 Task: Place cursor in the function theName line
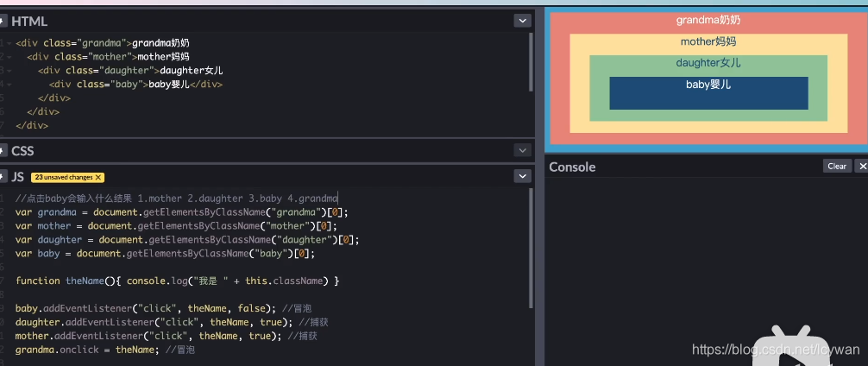pyautogui.click(x=177, y=281)
